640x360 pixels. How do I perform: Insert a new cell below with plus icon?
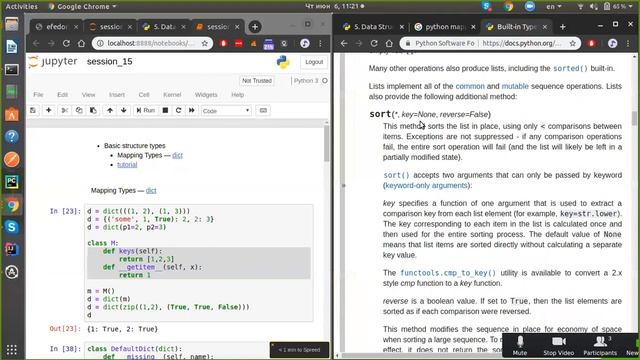pos(49,111)
